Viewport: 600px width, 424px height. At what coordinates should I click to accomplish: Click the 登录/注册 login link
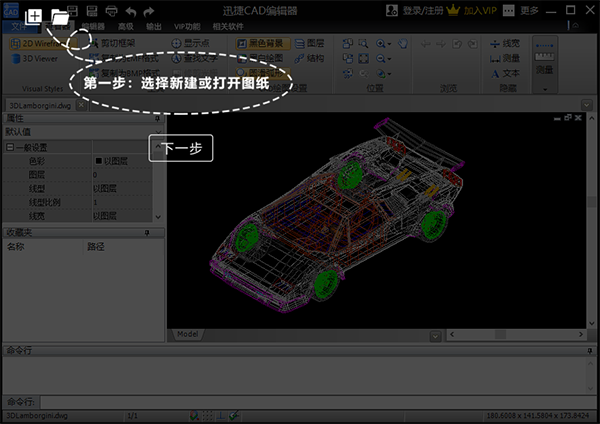pos(422,11)
